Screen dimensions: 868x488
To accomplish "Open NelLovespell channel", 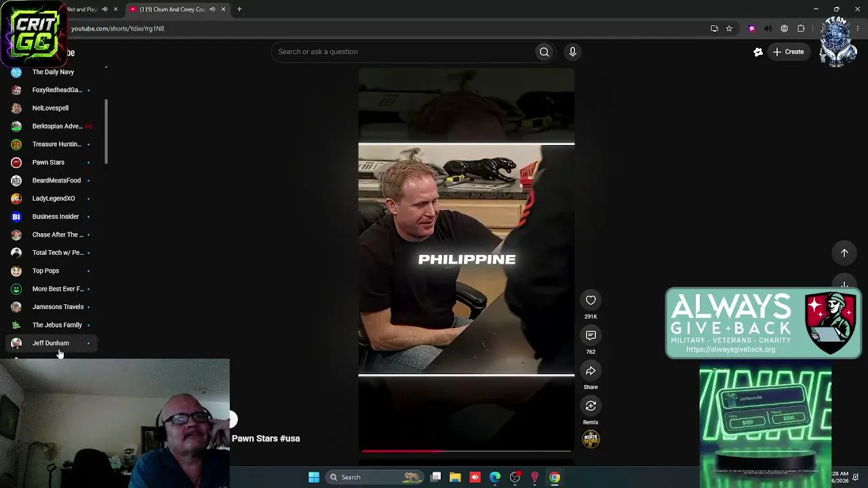I will 53,108.
